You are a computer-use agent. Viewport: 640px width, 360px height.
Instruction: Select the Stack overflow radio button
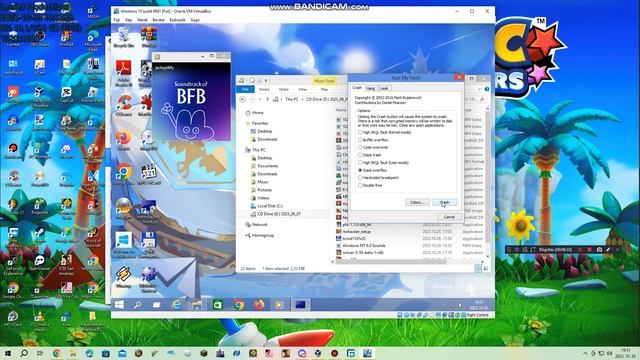[372, 170]
